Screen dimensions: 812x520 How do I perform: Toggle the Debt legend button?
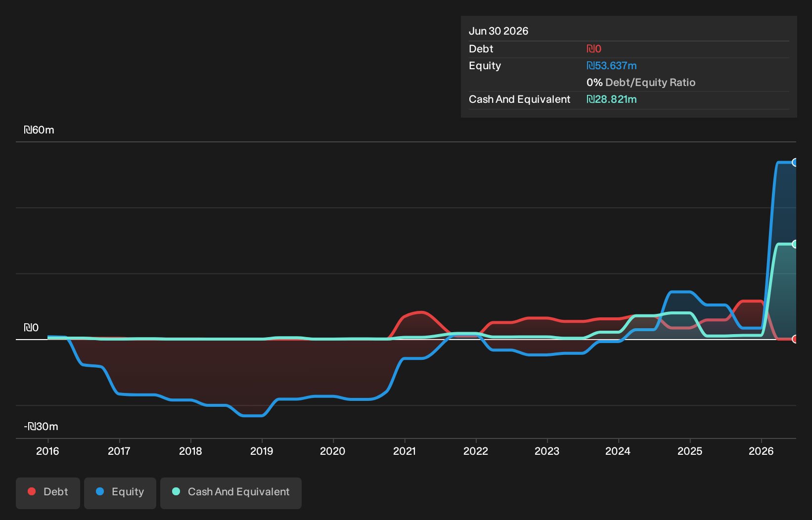coord(48,493)
